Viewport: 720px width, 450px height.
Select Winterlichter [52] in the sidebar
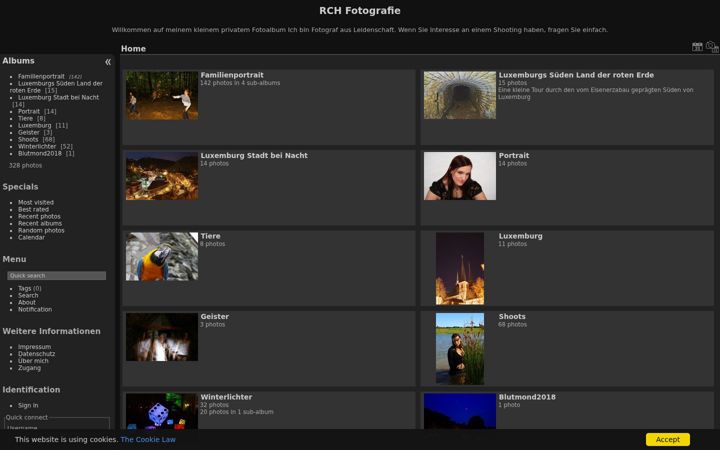(37, 146)
